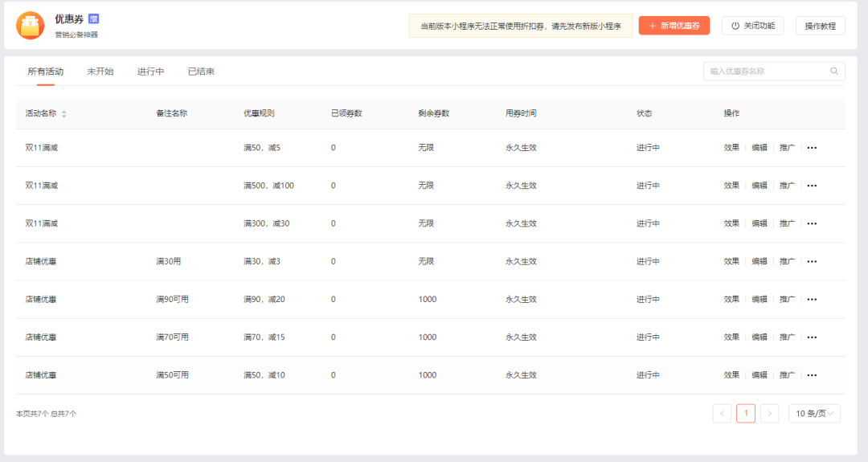Click the 已领券数 column header
The image size is (868, 462).
pyautogui.click(x=346, y=113)
